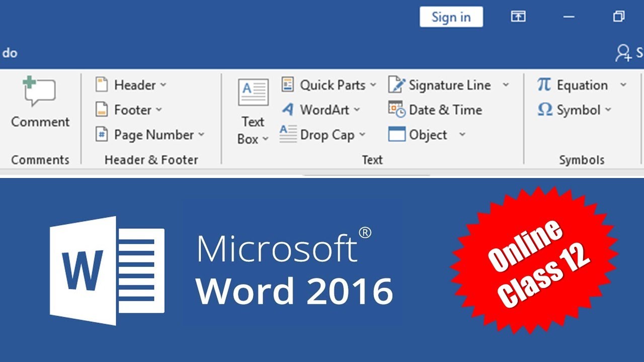The height and width of the screenshot is (362, 644).
Task: Click the Comment label
Action: (40, 122)
